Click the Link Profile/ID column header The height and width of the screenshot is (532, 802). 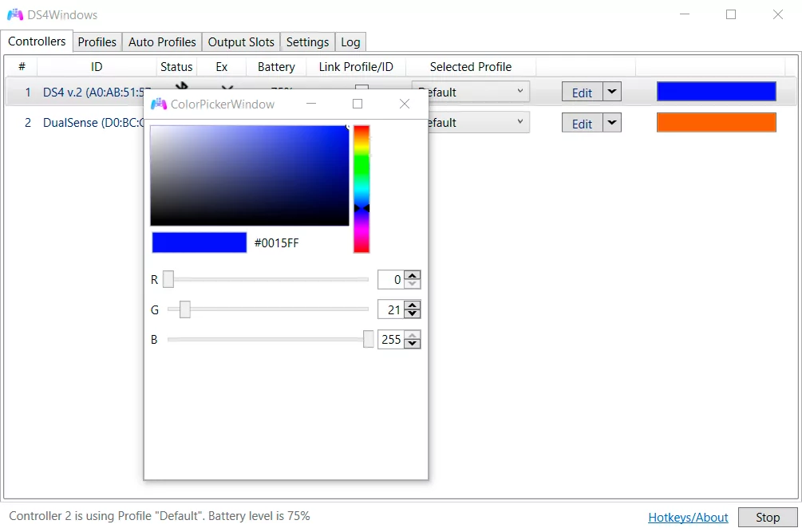point(356,66)
